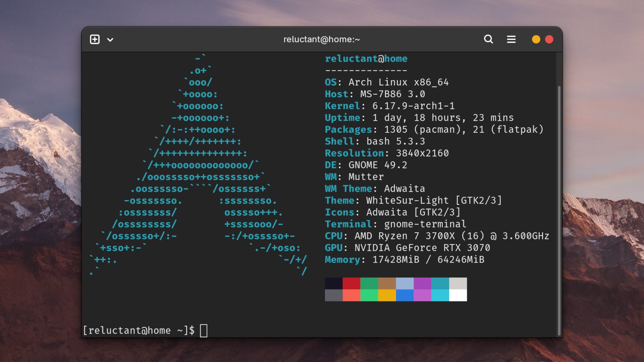The width and height of the screenshot is (644, 362).
Task: Click the teal swatch in top row
Action: point(440,283)
